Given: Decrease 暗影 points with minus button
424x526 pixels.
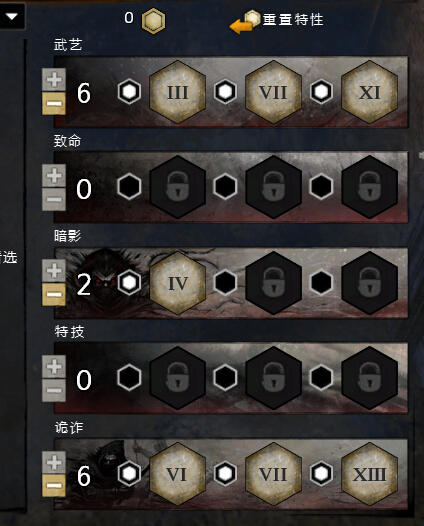Looking at the screenshot, I should pos(54,294).
